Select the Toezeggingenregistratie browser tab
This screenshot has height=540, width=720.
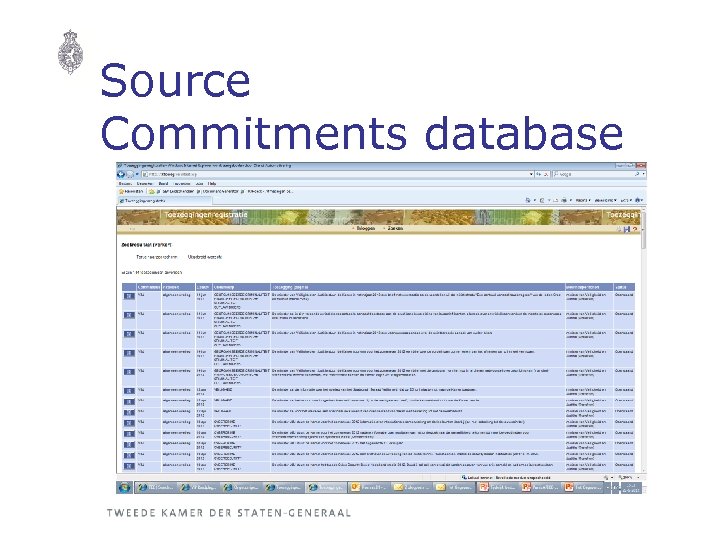pyautogui.click(x=164, y=201)
